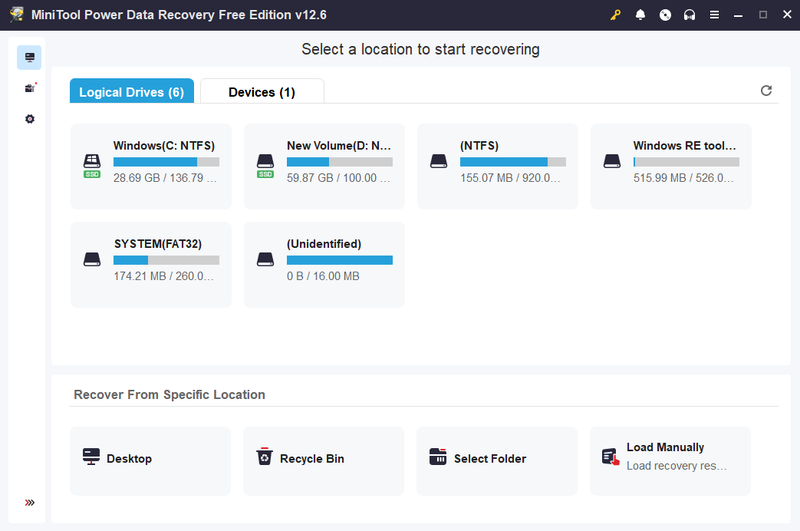Click the SSD badge on New Volume D:

pyautogui.click(x=265, y=174)
